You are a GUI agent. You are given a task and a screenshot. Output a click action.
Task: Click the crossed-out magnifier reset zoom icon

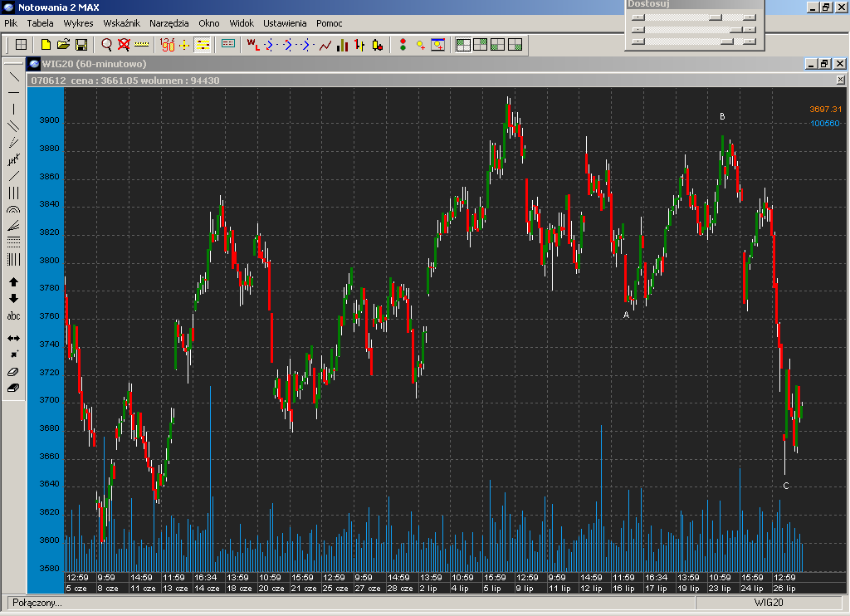[124, 45]
